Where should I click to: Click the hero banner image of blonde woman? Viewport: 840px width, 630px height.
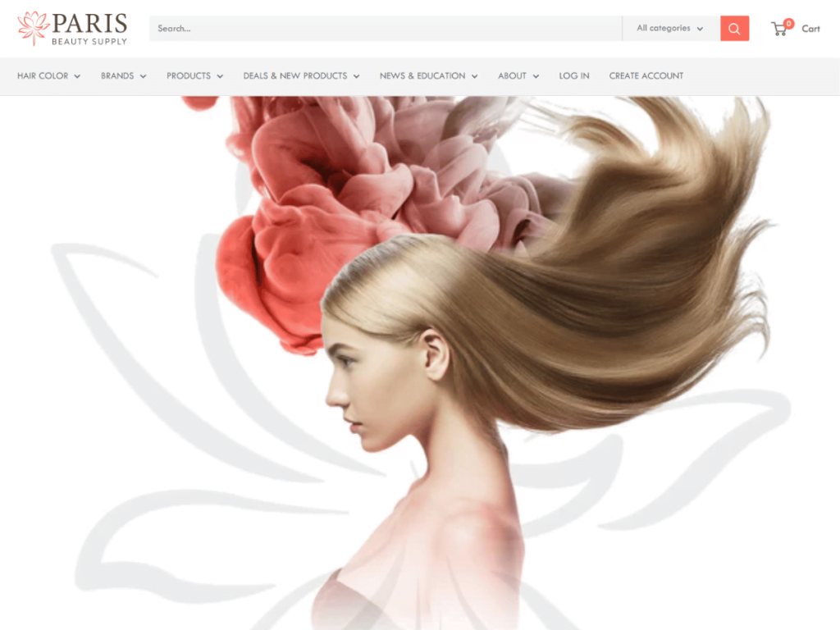[420, 363]
